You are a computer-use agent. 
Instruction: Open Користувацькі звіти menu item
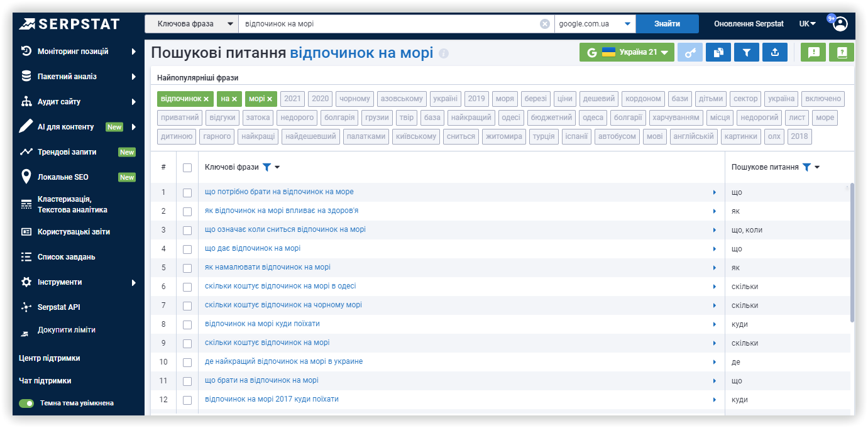pos(74,232)
